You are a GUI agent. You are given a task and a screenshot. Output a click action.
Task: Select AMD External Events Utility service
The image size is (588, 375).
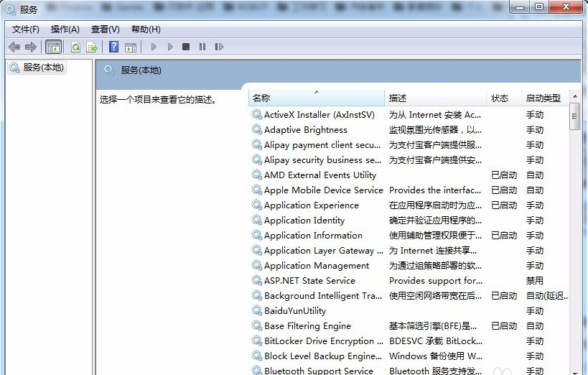pyautogui.click(x=320, y=175)
